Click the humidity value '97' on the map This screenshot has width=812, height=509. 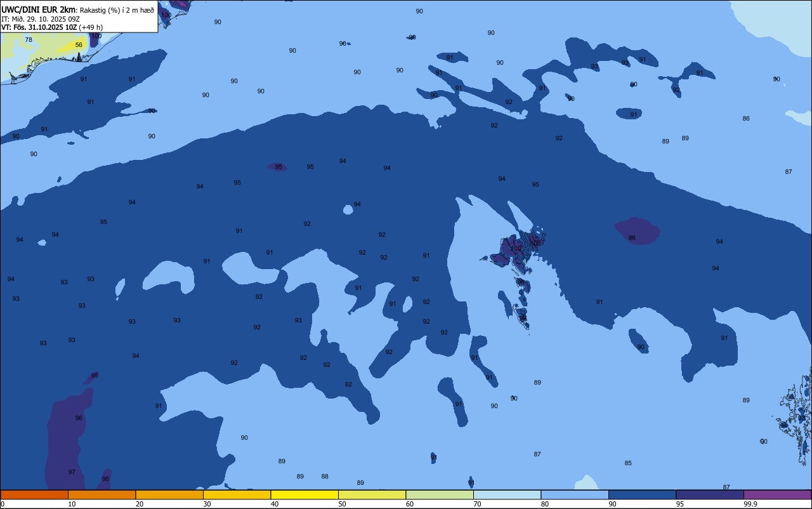pos(72,472)
